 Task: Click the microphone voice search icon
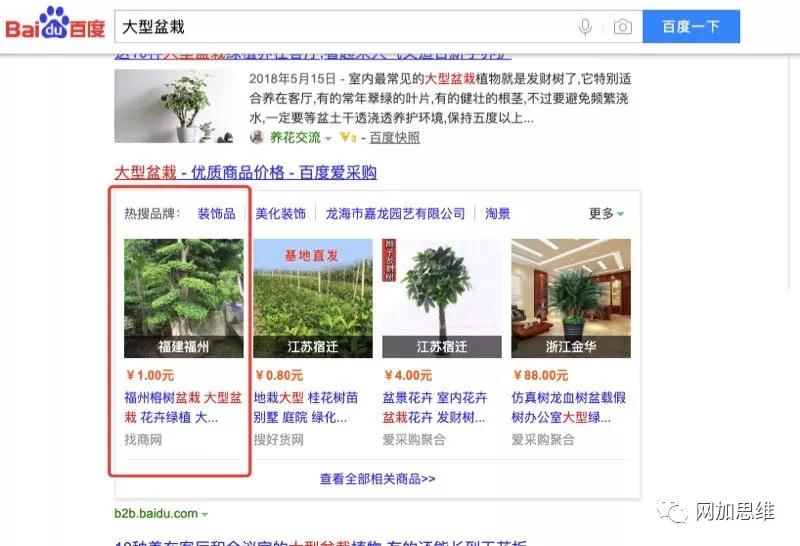585,27
